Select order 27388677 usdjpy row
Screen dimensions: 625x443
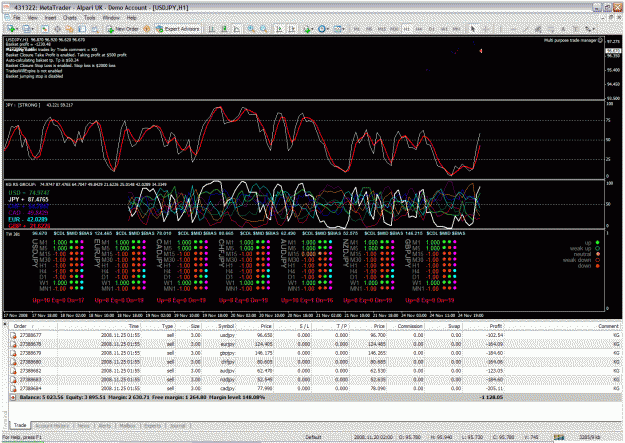point(315,335)
